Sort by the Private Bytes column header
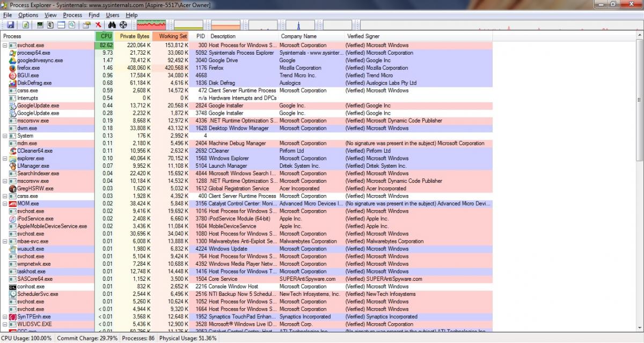This screenshot has width=644, height=343. pos(133,36)
